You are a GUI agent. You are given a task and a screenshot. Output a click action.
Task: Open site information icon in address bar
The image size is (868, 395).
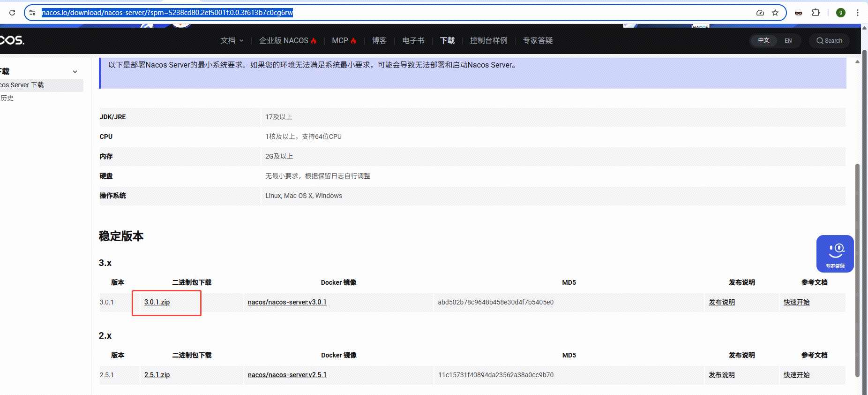(32, 13)
